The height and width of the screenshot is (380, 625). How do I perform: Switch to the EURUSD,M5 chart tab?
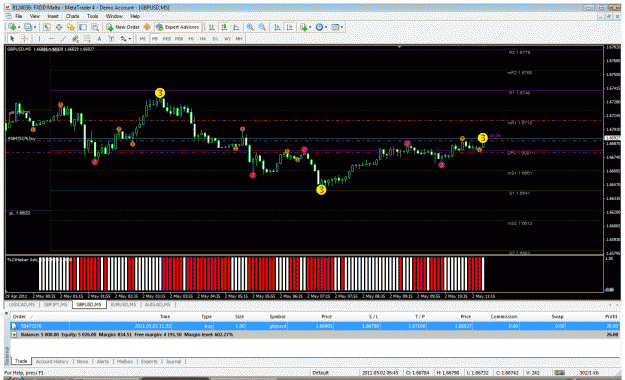point(124,305)
